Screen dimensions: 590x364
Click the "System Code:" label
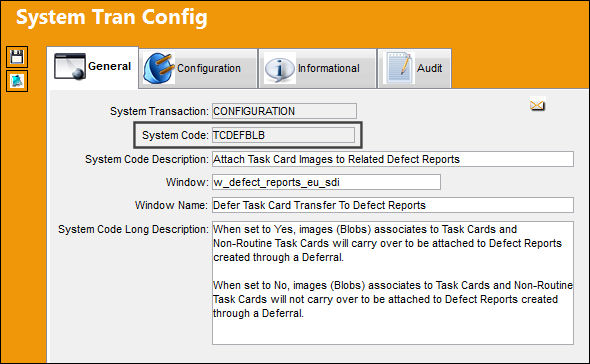click(175, 135)
